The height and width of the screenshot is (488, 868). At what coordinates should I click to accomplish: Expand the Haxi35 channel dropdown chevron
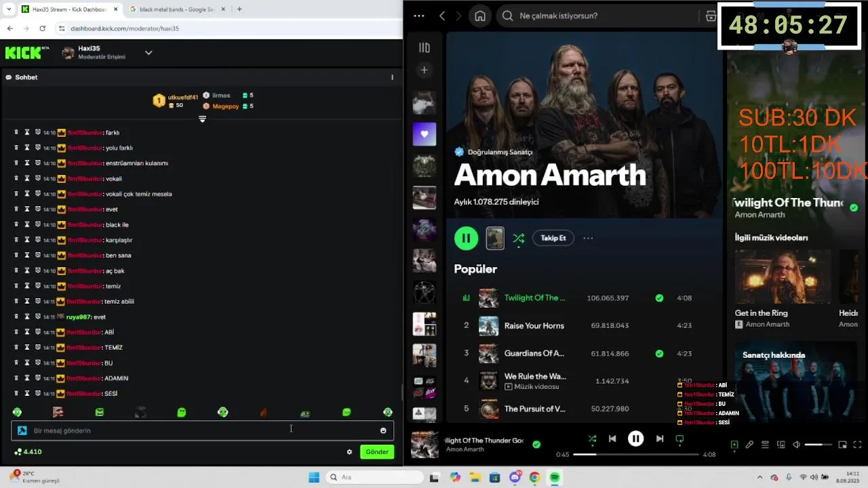[x=149, y=53]
